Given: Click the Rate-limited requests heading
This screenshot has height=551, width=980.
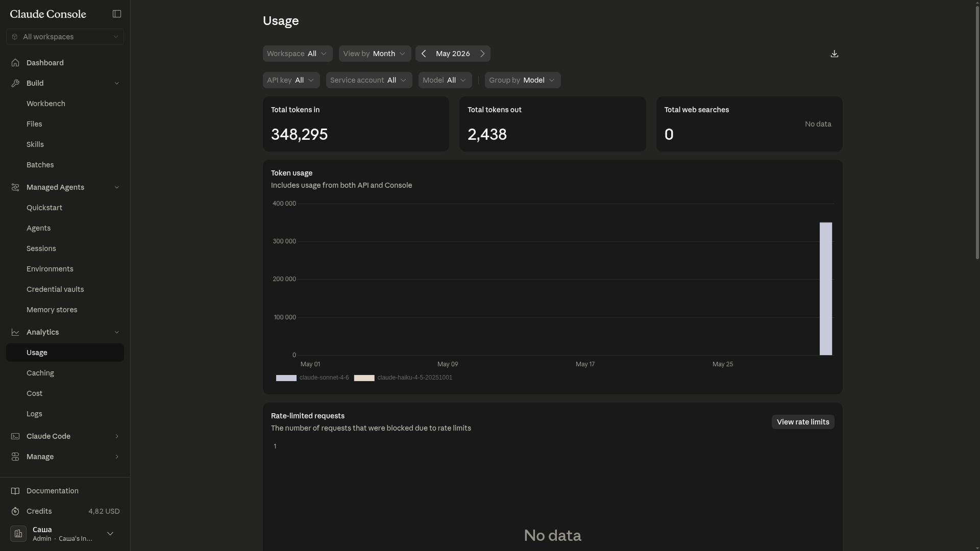Looking at the screenshot, I should [x=308, y=416].
